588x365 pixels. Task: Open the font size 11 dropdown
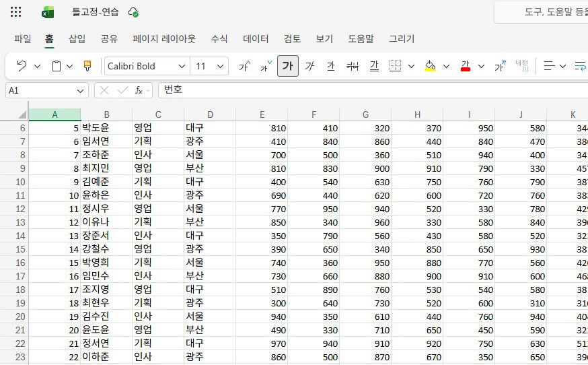(220, 67)
